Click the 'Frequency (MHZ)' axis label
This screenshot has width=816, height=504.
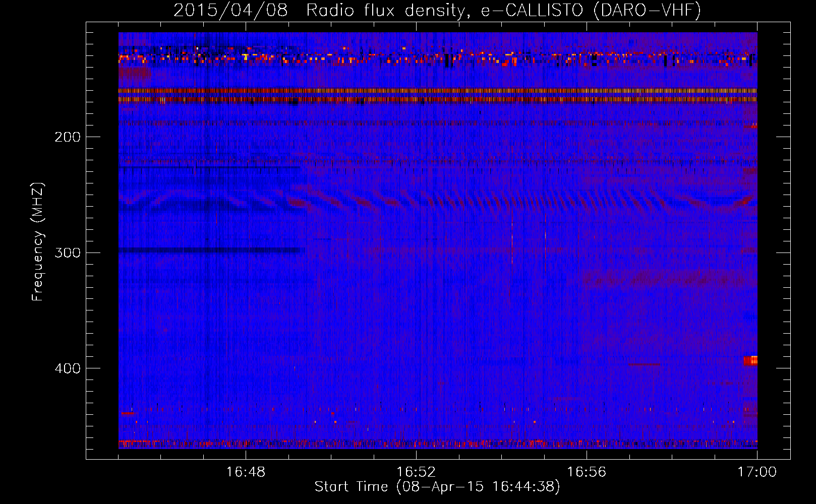(x=38, y=242)
